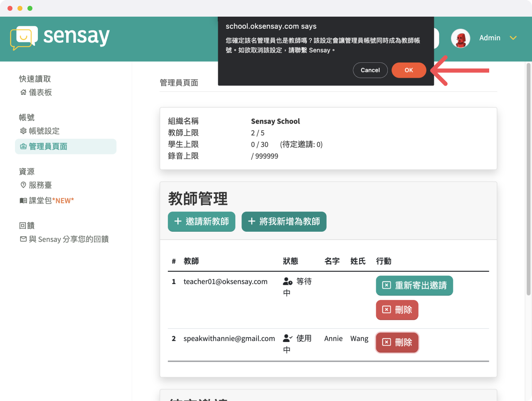Click the X-box icon on Annie's 刪除 button
The height and width of the screenshot is (401, 532).
(x=387, y=342)
